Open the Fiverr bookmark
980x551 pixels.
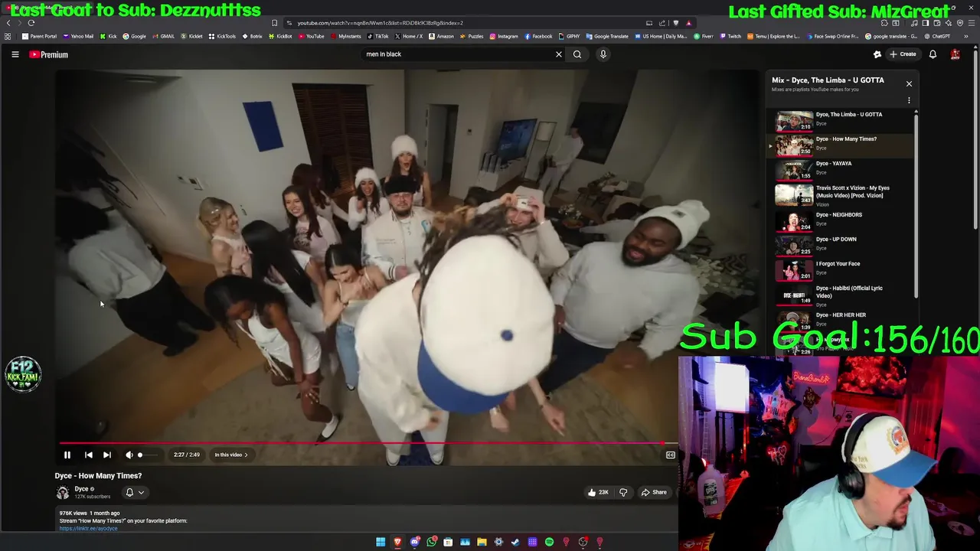pyautogui.click(x=704, y=36)
